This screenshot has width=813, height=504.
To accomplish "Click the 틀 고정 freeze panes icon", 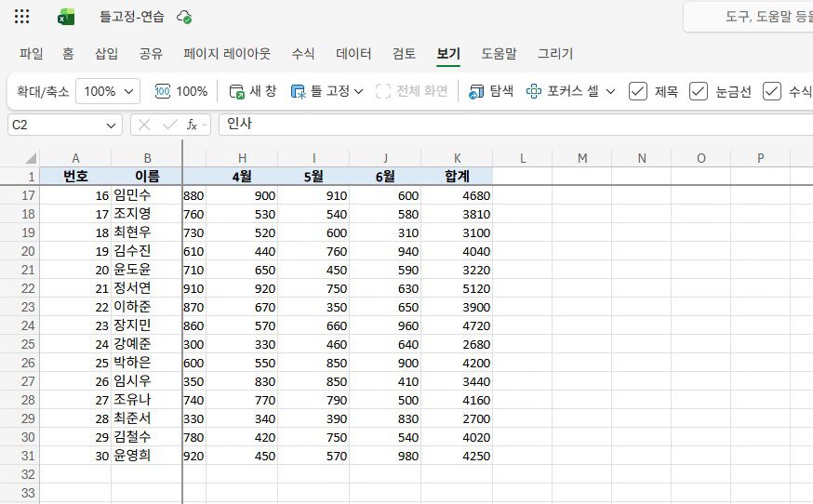I will [298, 92].
